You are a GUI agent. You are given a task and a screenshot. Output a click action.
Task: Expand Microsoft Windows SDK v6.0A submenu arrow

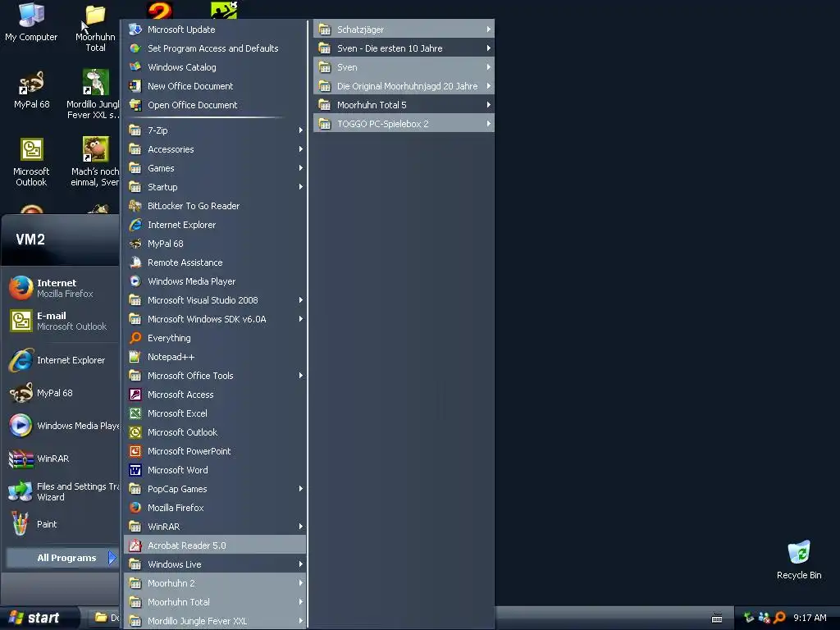(x=300, y=319)
